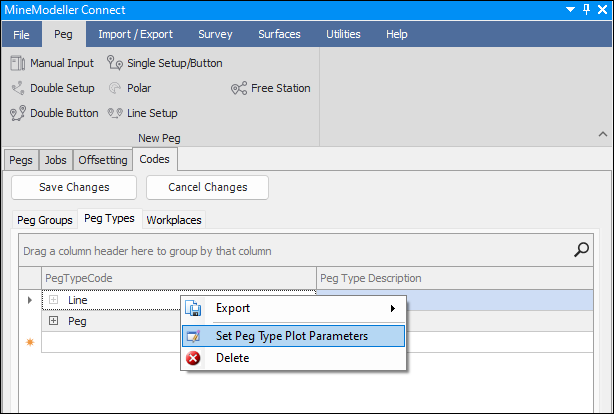614x414 pixels.
Task: Open the Workplaces tab
Action: [x=175, y=219]
